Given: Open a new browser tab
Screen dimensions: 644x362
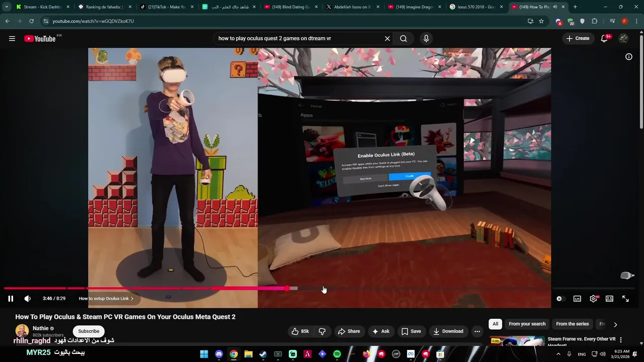Looking at the screenshot, I should (x=575, y=7).
